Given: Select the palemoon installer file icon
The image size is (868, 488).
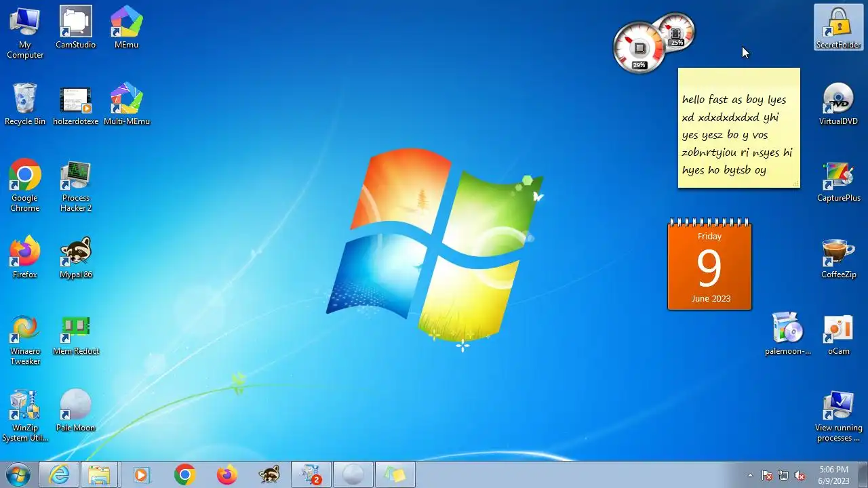Looking at the screenshot, I should pyautogui.click(x=788, y=334).
